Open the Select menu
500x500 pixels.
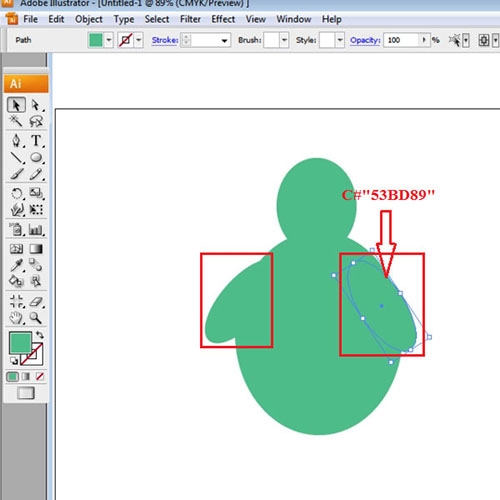pyautogui.click(x=157, y=19)
